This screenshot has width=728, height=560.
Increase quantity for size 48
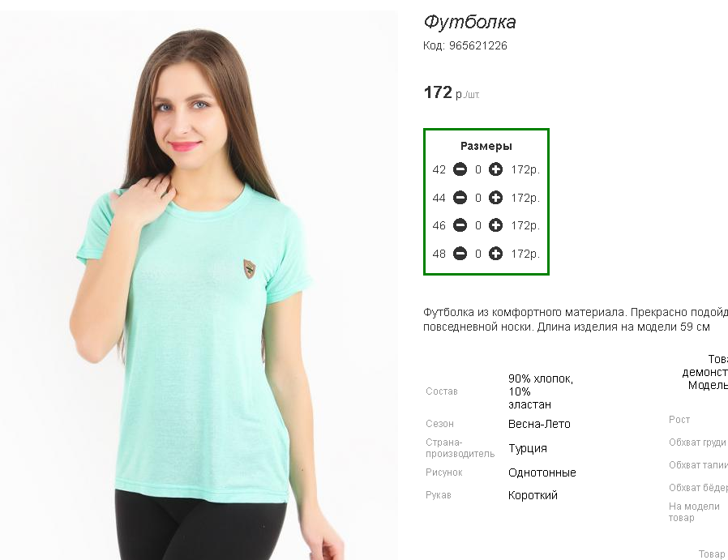pos(495,254)
